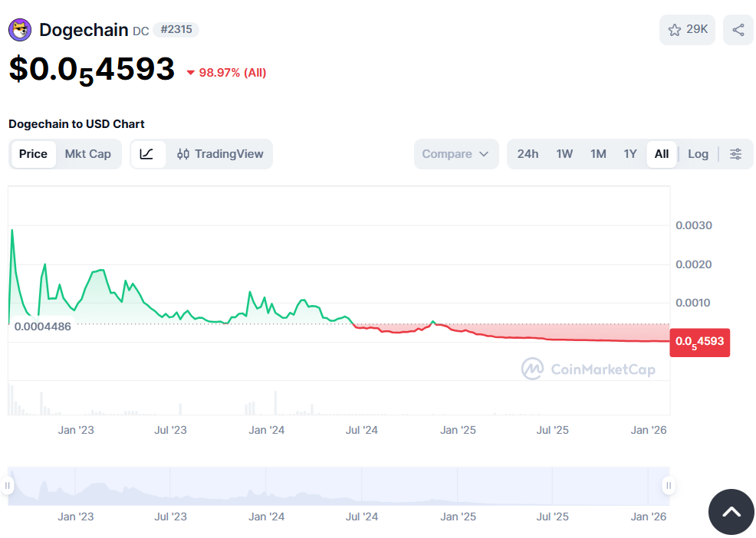Select the All time range
The height and width of the screenshot is (538, 756).
pyautogui.click(x=661, y=154)
